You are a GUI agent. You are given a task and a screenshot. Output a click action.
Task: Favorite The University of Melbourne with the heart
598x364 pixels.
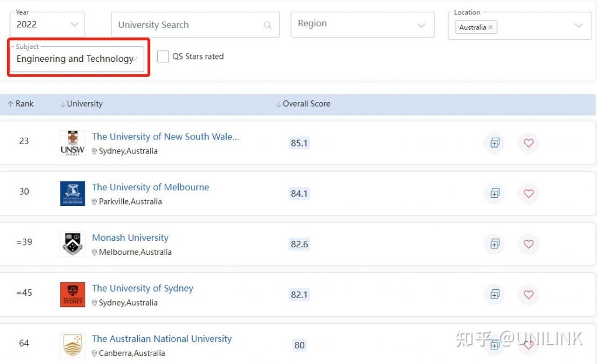tap(529, 194)
